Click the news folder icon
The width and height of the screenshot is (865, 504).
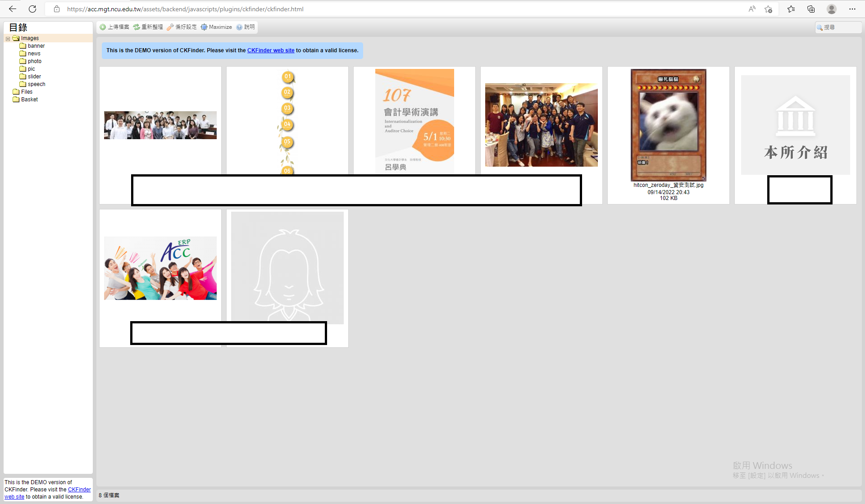click(x=23, y=54)
